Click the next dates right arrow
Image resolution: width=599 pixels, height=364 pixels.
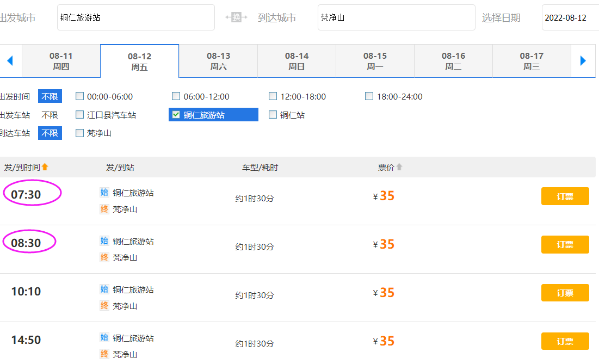click(x=583, y=60)
